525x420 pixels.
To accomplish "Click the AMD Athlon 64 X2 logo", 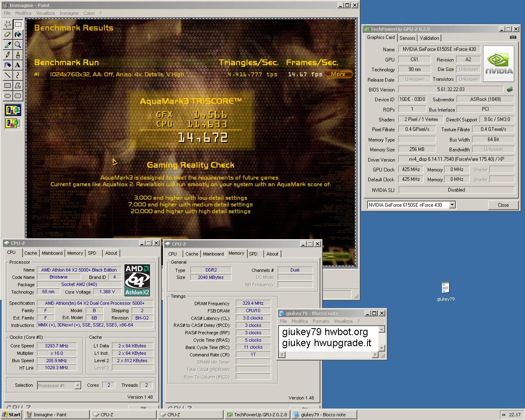I will click(137, 280).
